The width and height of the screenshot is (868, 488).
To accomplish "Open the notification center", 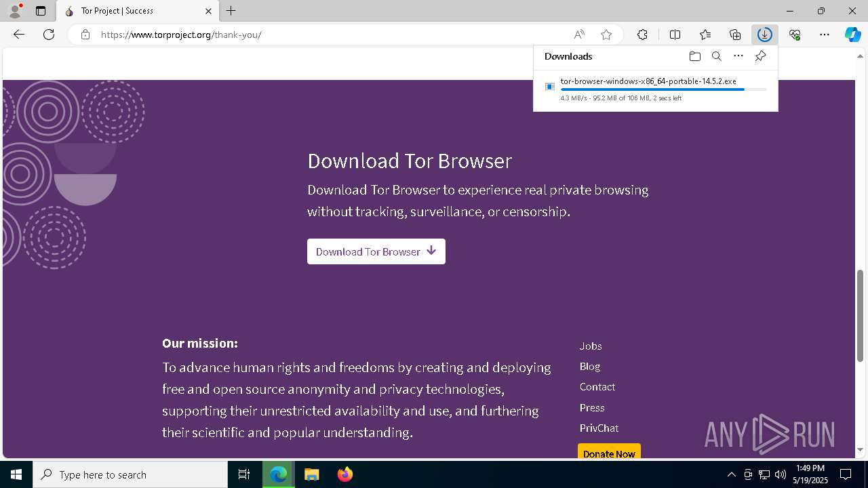I will pos(846,474).
